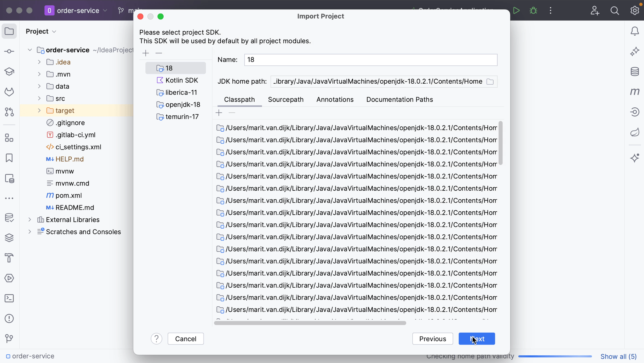Open the Pull Requests tool window

pyautogui.click(x=9, y=112)
